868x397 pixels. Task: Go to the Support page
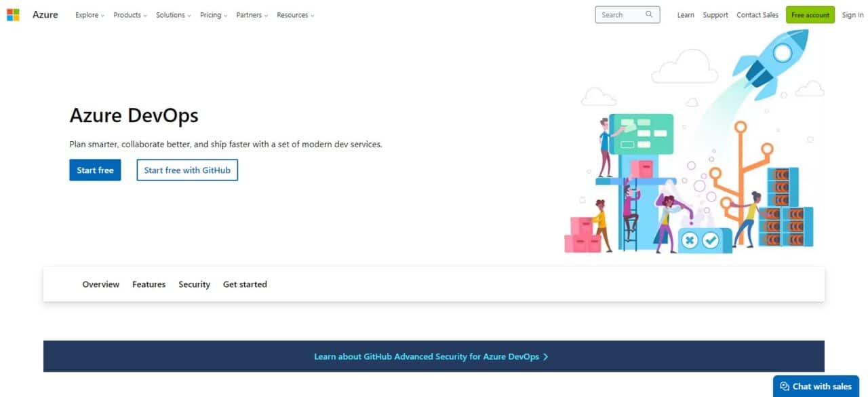coord(715,15)
